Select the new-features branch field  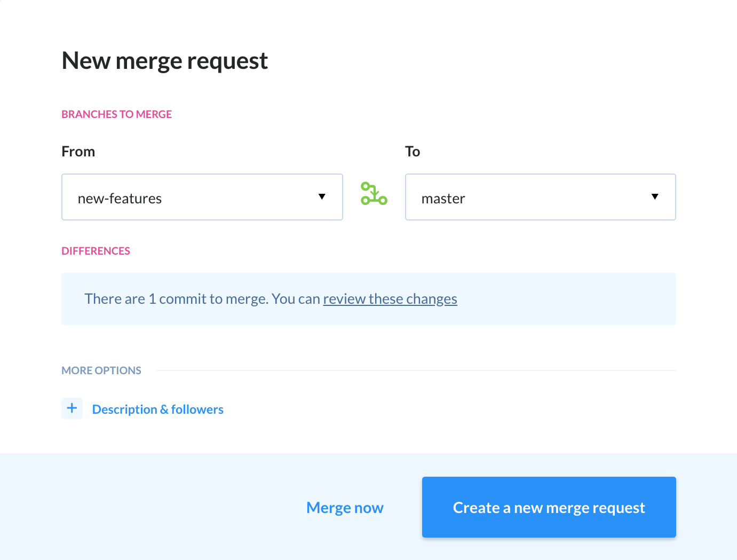click(x=202, y=197)
